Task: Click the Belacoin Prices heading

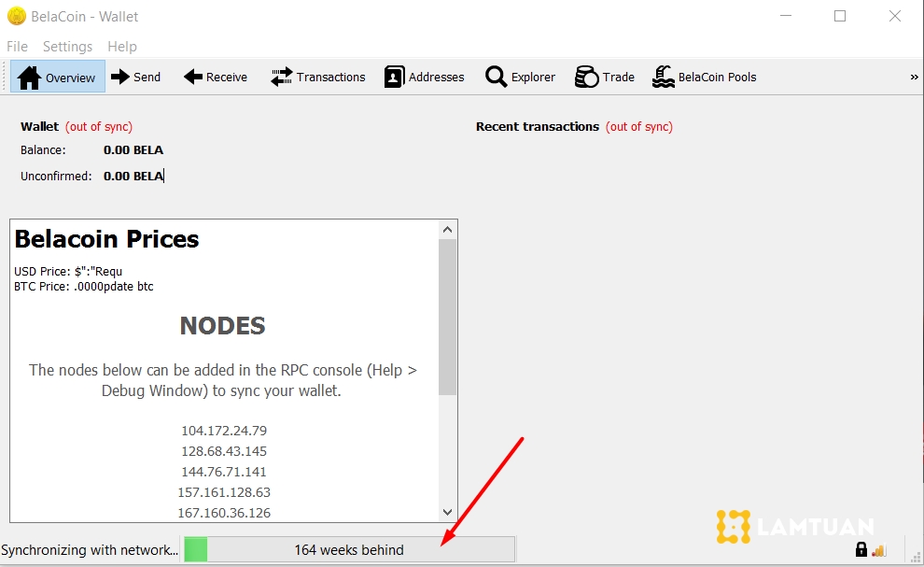Action: click(x=106, y=239)
